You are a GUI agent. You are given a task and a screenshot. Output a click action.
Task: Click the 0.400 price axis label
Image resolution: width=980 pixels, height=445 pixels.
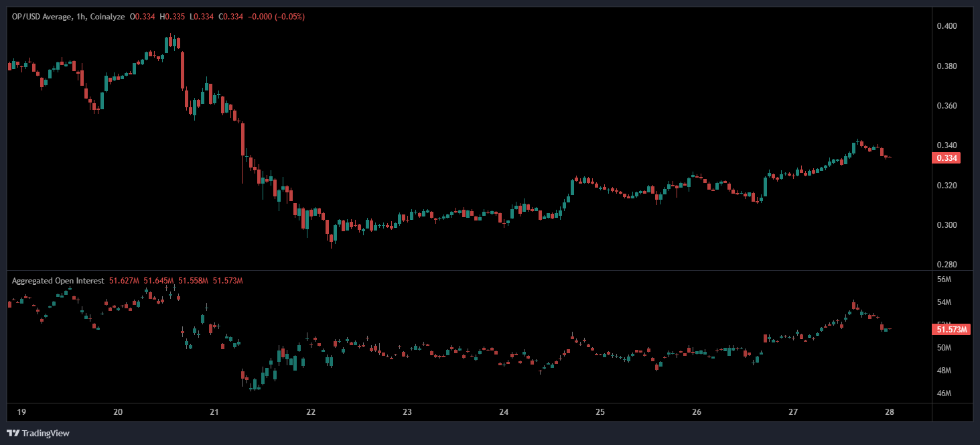(x=947, y=26)
